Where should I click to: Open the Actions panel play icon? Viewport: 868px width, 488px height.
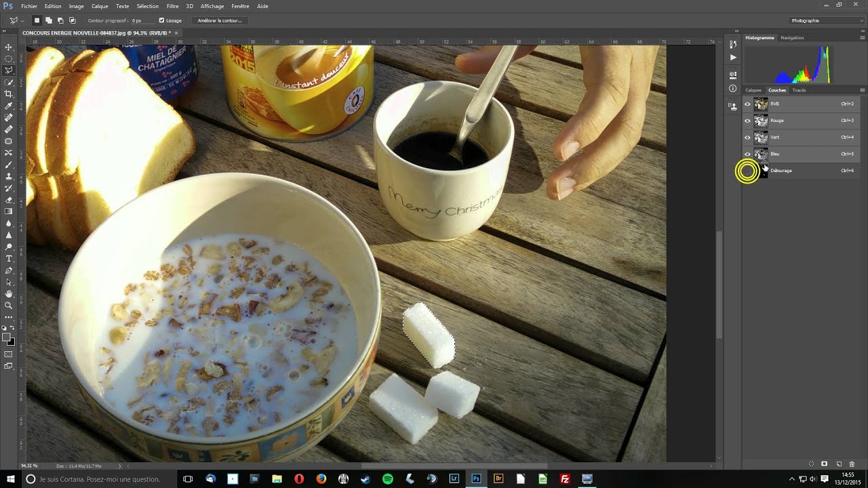point(732,58)
